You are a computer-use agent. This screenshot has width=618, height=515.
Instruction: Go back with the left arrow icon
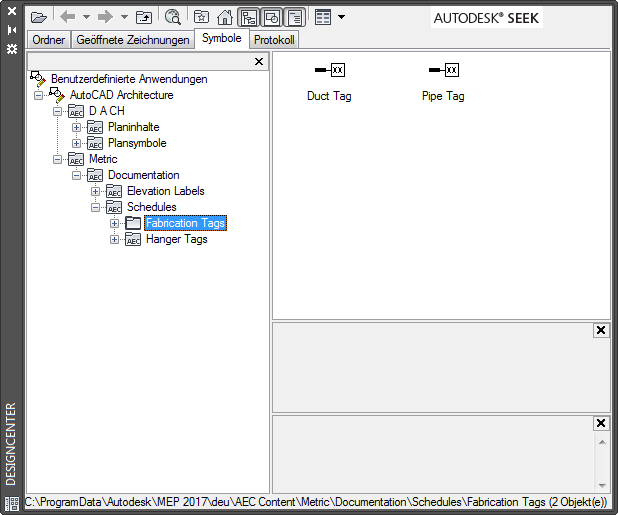68,17
